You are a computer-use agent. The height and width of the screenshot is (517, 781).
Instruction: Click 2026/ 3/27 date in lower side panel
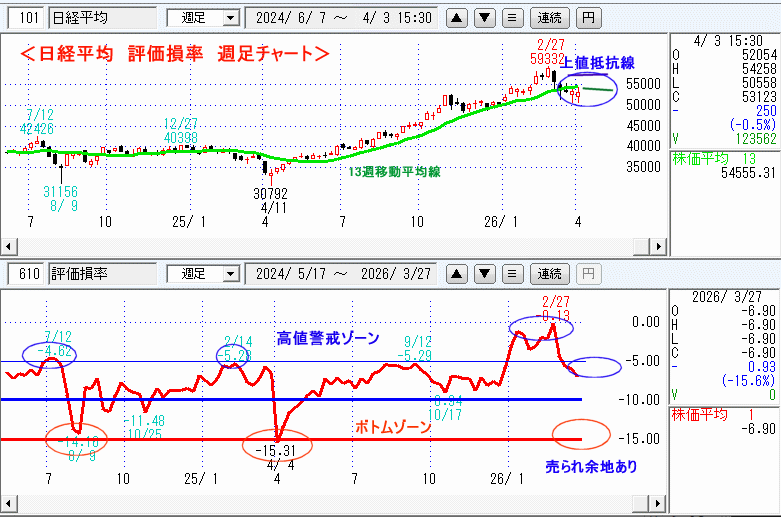pos(727,297)
